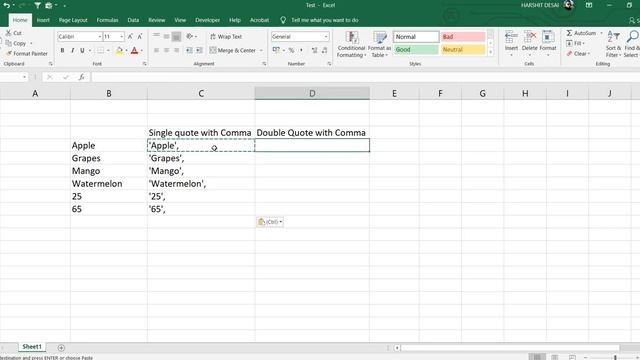Open the Developer tab
The image size is (640, 360).
[207, 20]
